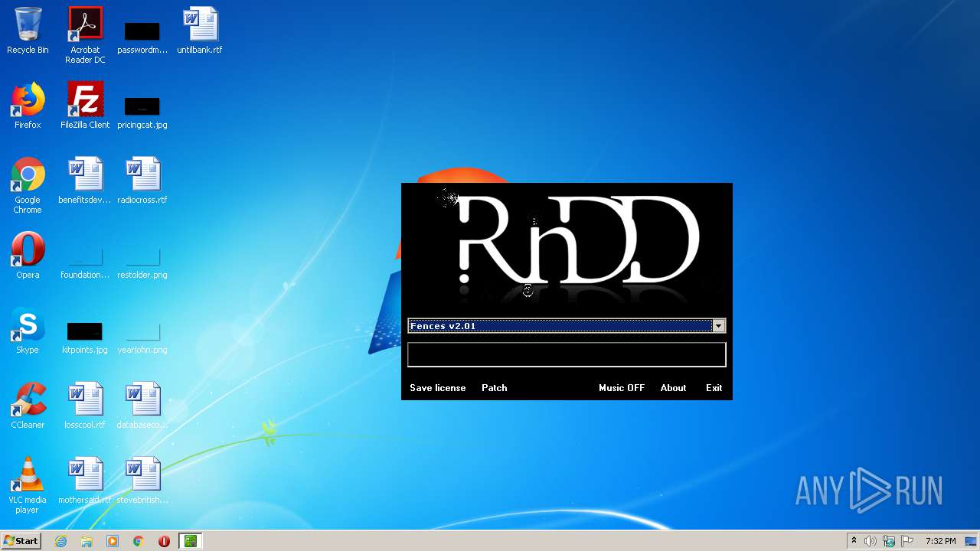Click the Patch button
Viewport: 980px width, 551px height.
pyautogui.click(x=495, y=388)
